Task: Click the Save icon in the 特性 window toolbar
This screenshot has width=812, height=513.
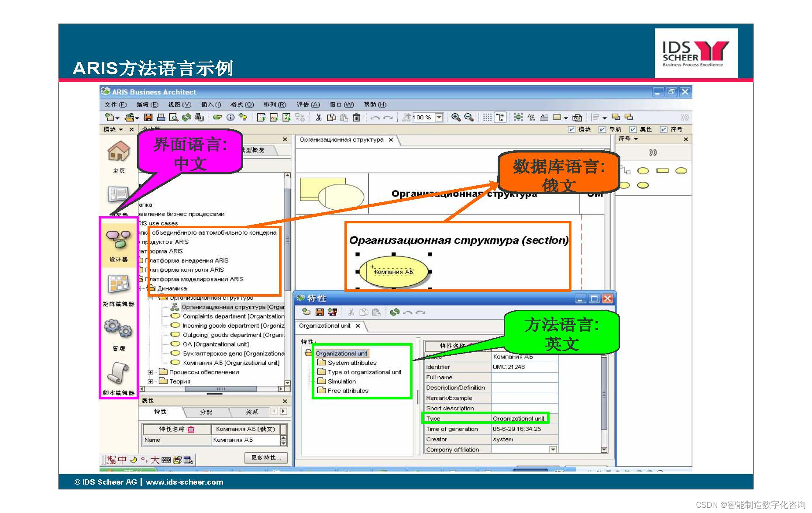Action: pos(319,312)
